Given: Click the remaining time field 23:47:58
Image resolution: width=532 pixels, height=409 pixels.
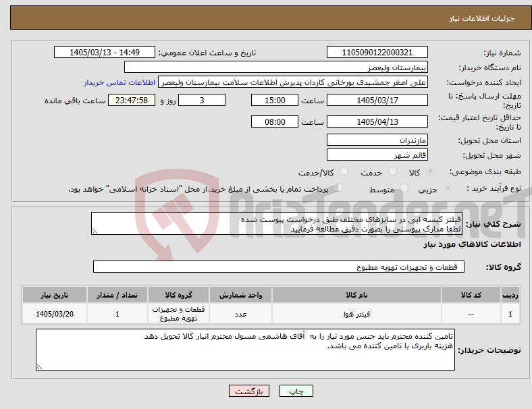Looking at the screenshot, I should [x=132, y=101].
